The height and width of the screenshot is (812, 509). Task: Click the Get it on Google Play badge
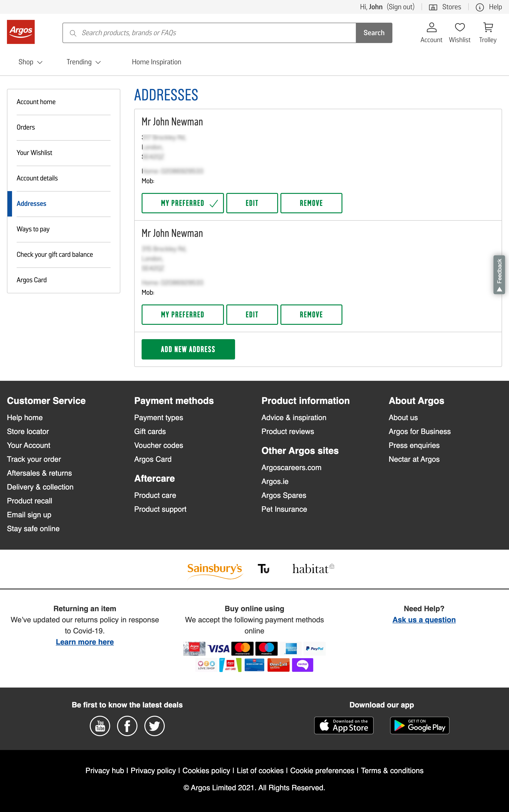coord(419,725)
